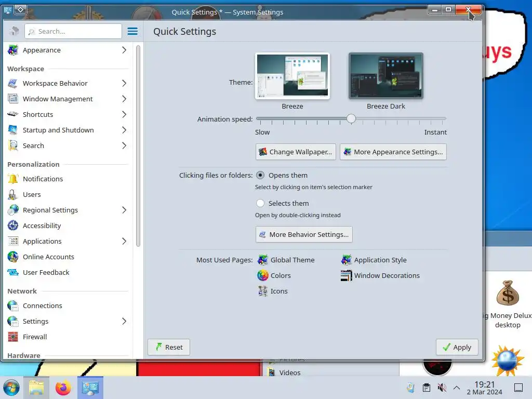Click the Applications grid icon

point(13,241)
